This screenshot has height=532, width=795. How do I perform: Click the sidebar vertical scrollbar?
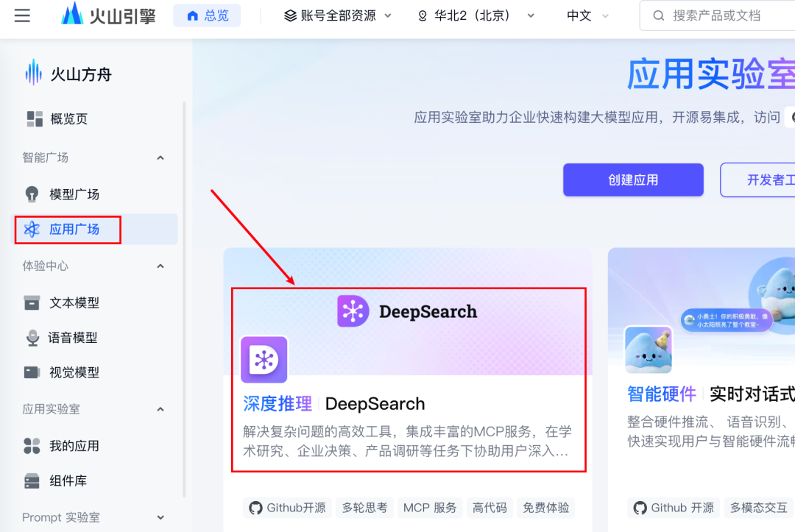[183, 299]
